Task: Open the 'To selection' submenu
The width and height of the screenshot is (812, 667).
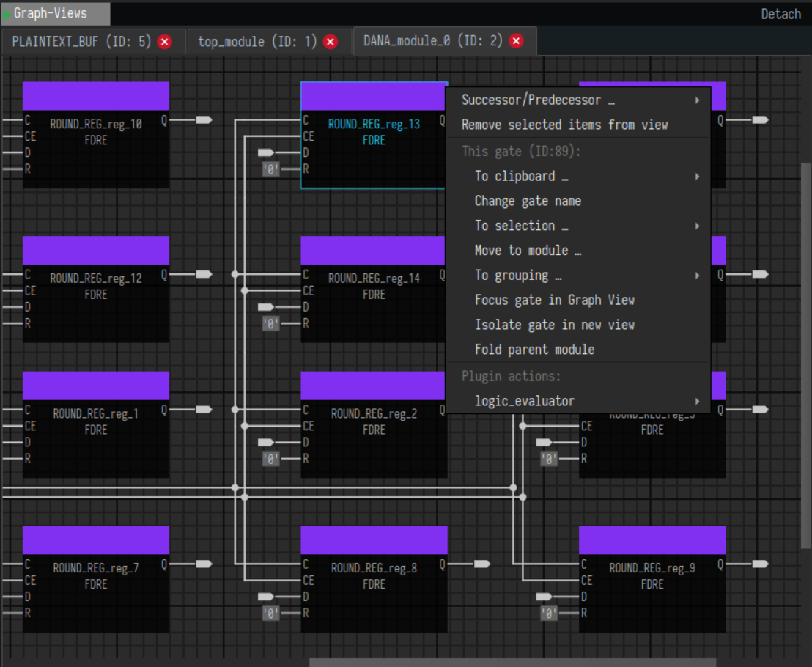Action: (520, 225)
